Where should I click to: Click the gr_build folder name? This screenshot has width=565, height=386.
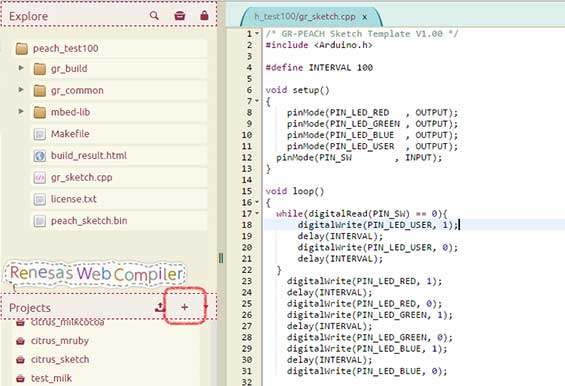click(x=69, y=68)
